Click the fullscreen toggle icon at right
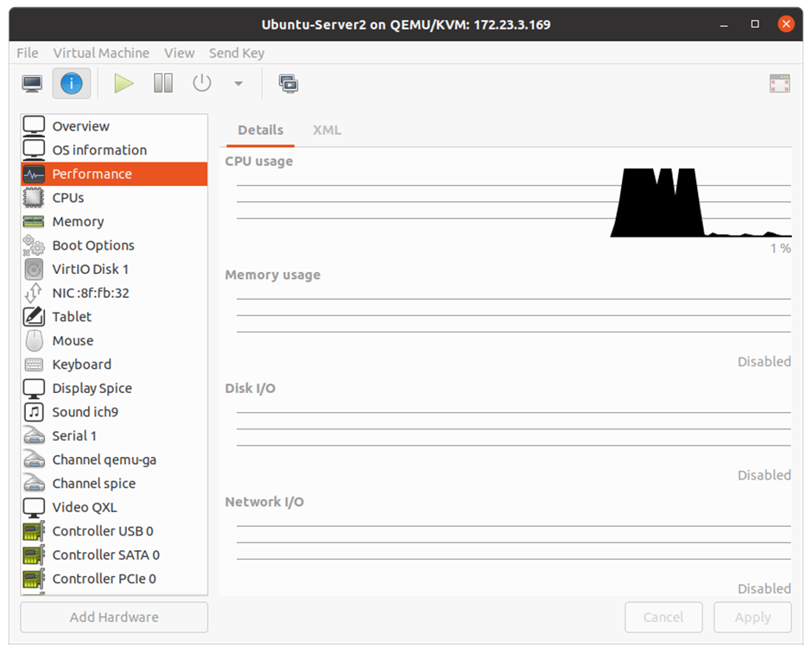Image resolution: width=812 pixels, height=653 pixels. (x=779, y=84)
